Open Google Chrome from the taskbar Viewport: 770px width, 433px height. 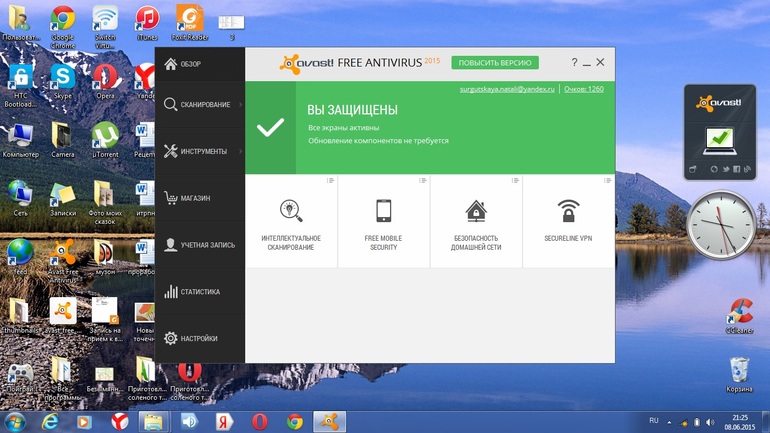pos(295,422)
